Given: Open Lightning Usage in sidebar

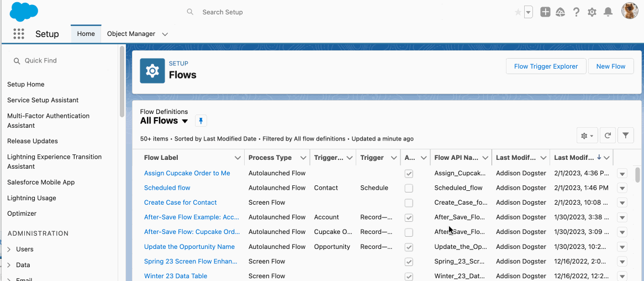Looking at the screenshot, I should pyautogui.click(x=31, y=198).
